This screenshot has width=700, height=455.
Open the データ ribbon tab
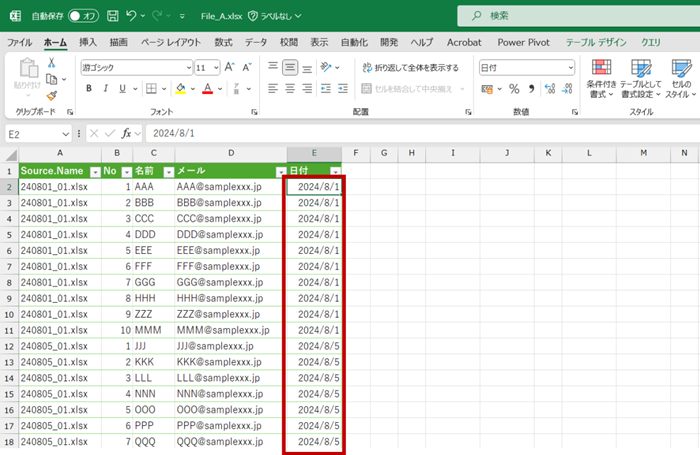[256, 42]
